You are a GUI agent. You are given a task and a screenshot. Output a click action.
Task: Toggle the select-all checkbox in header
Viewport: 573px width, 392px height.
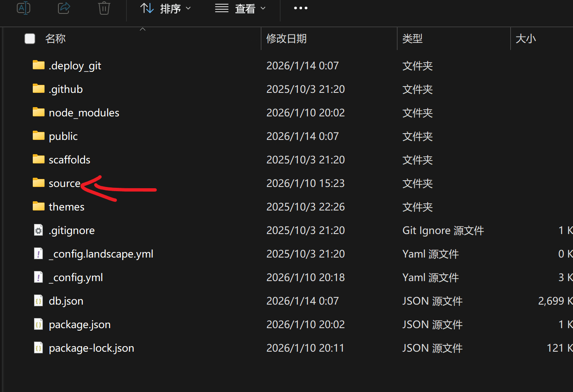pos(30,39)
